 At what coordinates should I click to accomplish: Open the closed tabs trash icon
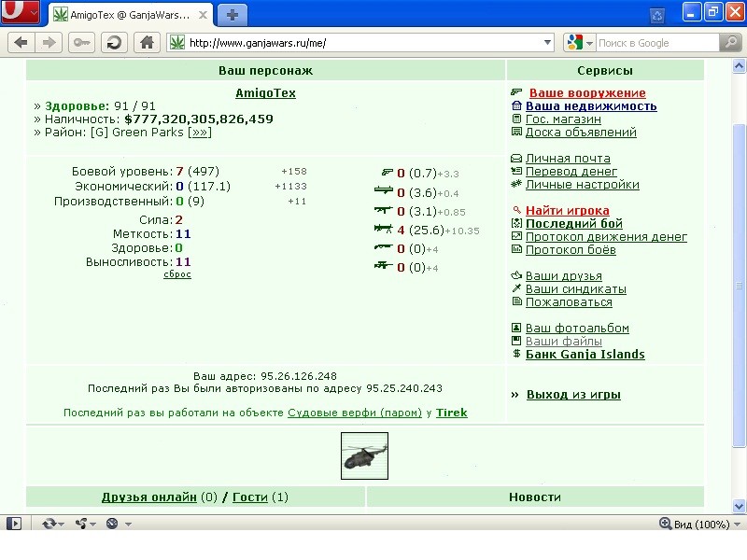657,15
